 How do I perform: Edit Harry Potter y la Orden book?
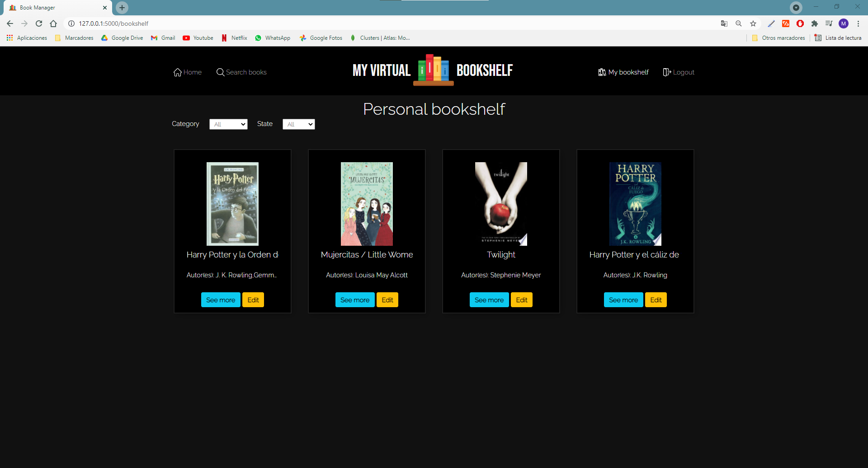(x=253, y=300)
